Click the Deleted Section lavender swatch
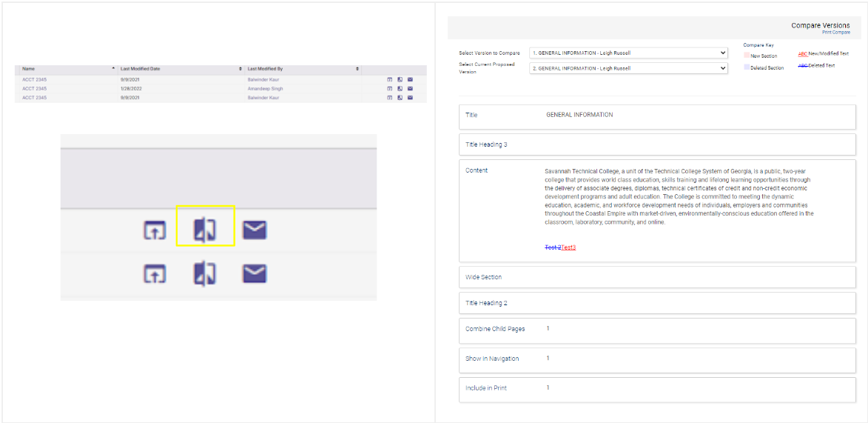The image size is (868, 423). 746,67
